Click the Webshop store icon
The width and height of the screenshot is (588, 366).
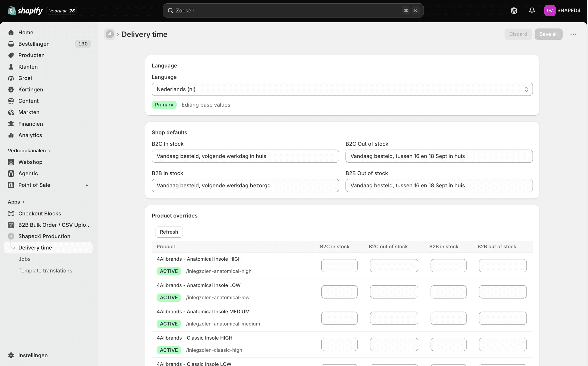tap(11, 162)
